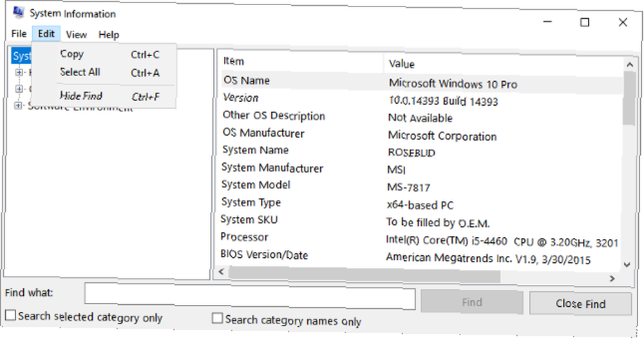Click the horizontal scrollbar left arrow
This screenshot has width=644, height=339.
(x=222, y=271)
